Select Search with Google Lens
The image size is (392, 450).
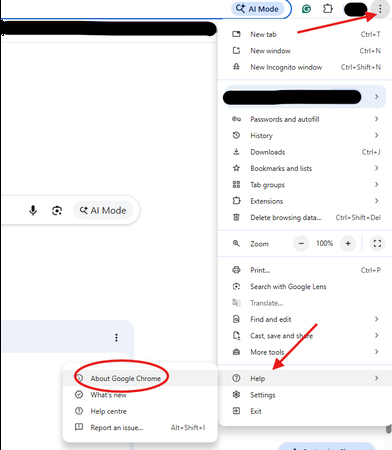click(x=305, y=286)
